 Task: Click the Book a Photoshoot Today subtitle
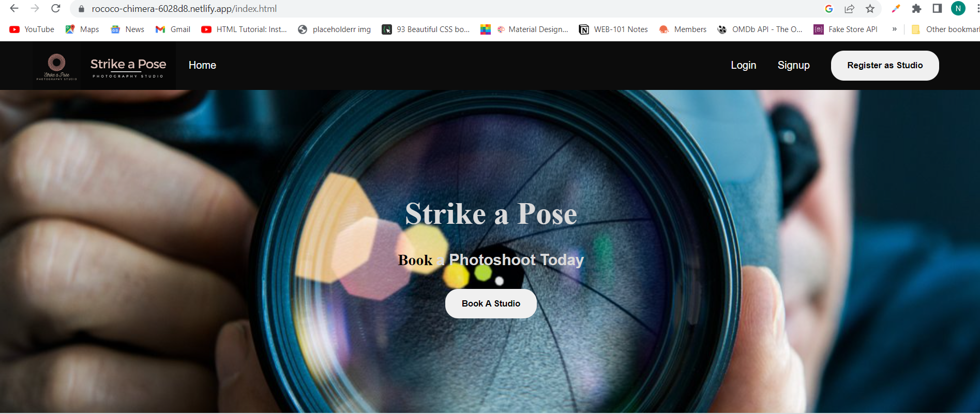coord(491,259)
